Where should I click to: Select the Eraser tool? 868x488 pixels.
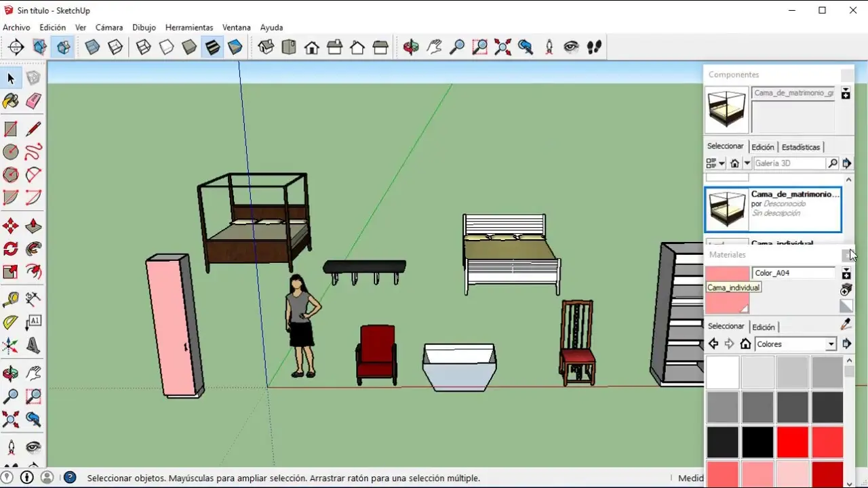(33, 102)
